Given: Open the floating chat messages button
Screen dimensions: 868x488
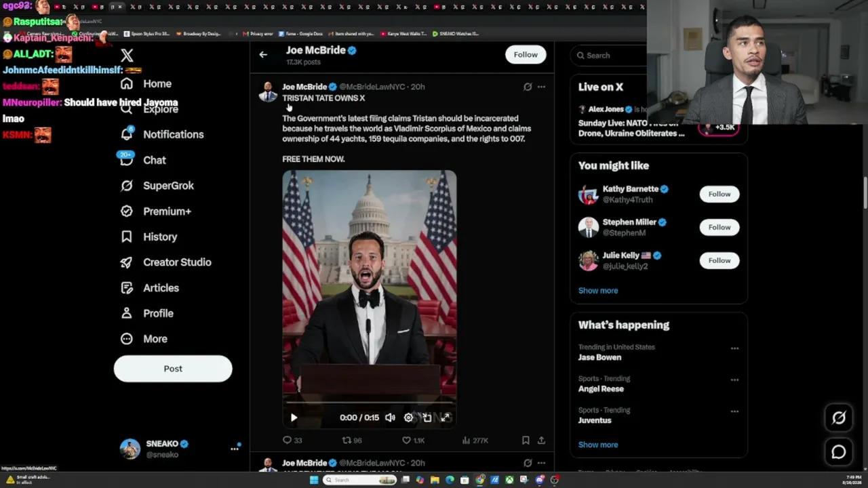Looking at the screenshot, I should coord(839,452).
